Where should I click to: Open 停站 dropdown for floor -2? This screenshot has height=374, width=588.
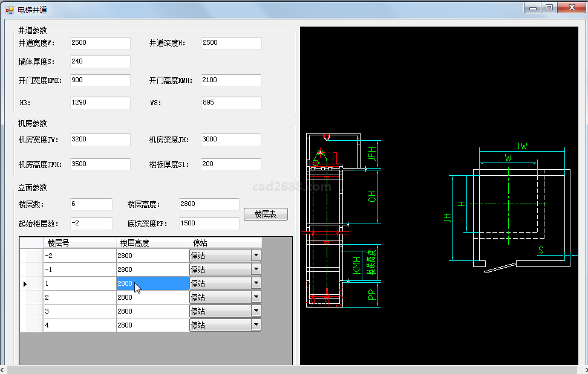256,256
